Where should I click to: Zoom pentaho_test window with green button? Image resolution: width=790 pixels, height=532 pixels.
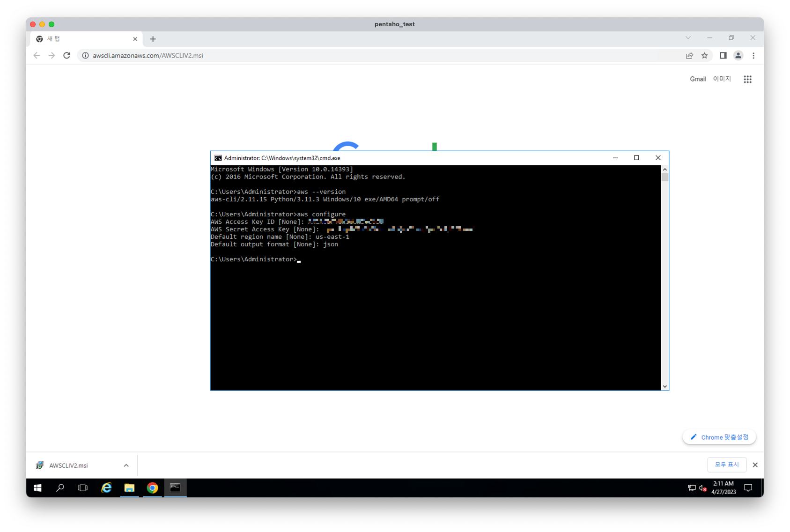pos(52,24)
